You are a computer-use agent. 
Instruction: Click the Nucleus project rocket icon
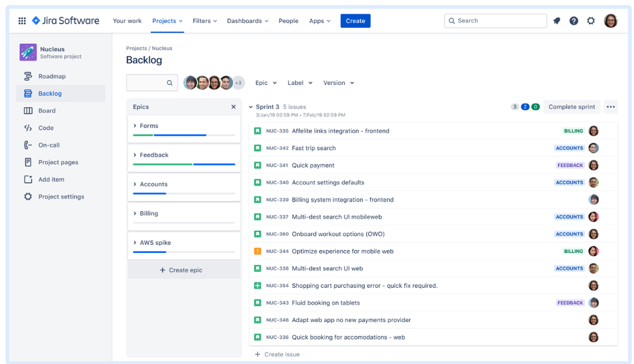[28, 52]
